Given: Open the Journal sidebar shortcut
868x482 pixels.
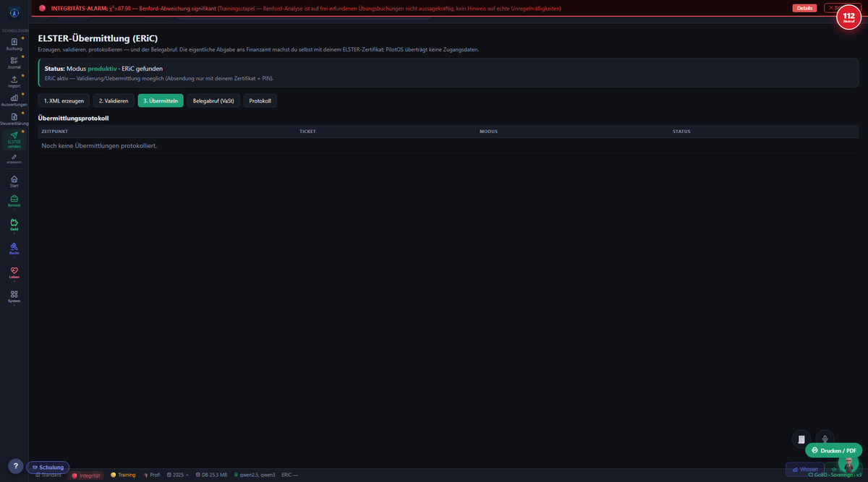Looking at the screenshot, I should click(x=14, y=63).
